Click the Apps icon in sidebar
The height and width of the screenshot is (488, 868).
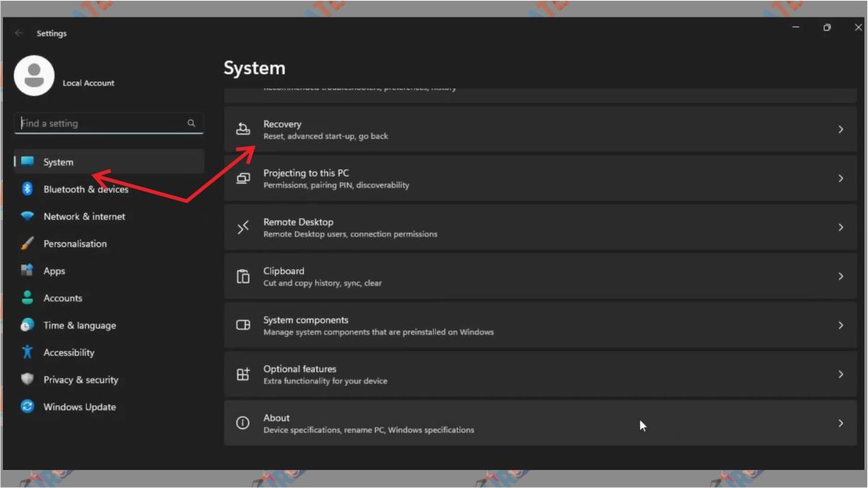(27, 270)
